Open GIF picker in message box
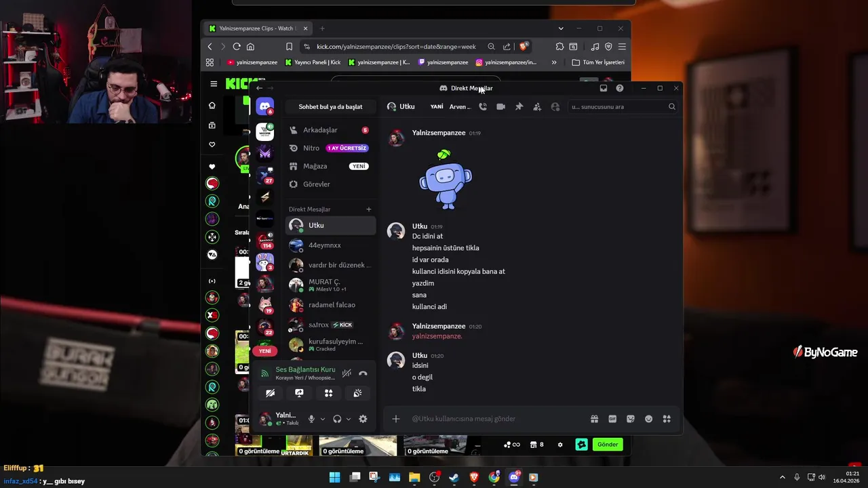The width and height of the screenshot is (868, 488). coord(612,419)
